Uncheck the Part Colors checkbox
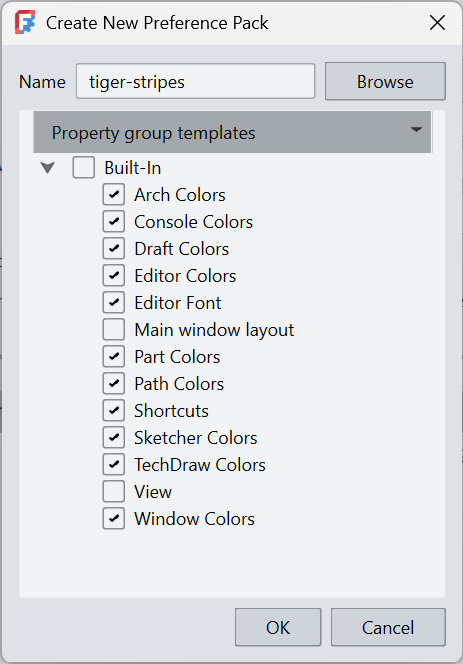This screenshot has width=463, height=664. [x=114, y=357]
